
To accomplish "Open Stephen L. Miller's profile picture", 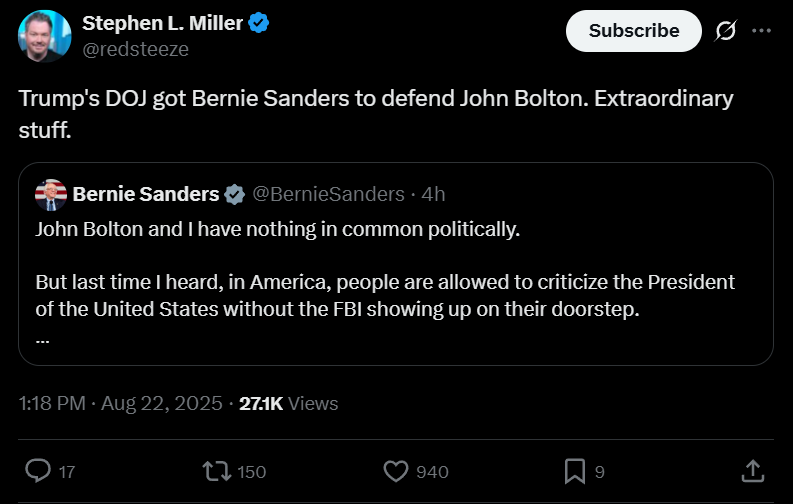I will (x=44, y=36).
